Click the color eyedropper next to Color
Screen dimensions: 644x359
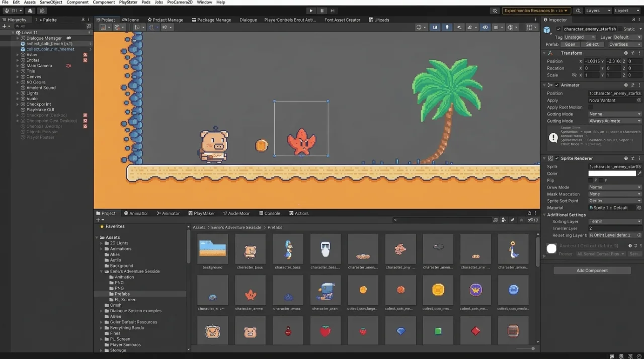639,173
